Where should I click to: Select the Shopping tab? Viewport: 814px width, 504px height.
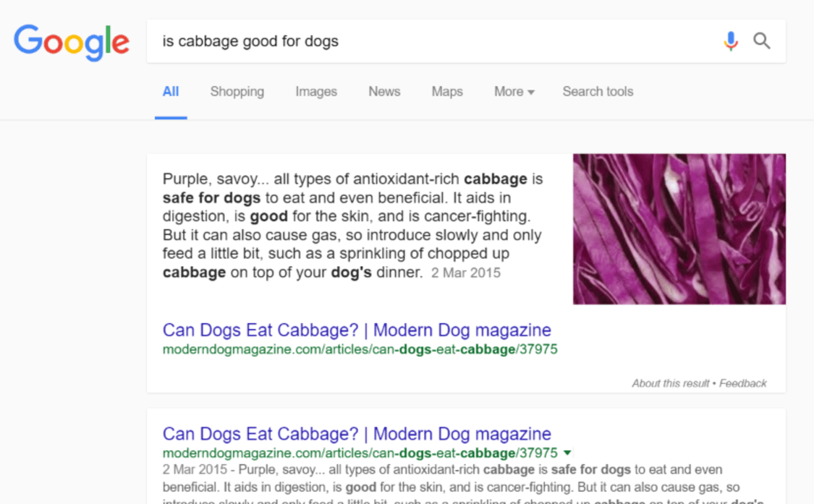[237, 91]
